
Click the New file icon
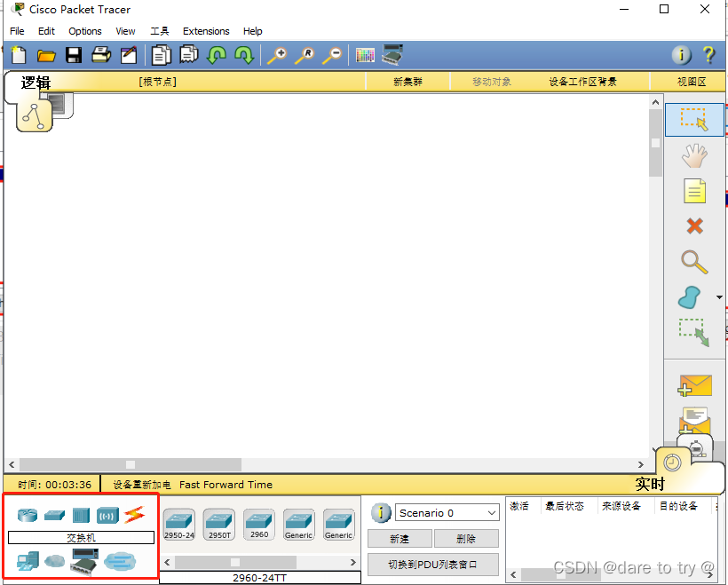pos(18,55)
